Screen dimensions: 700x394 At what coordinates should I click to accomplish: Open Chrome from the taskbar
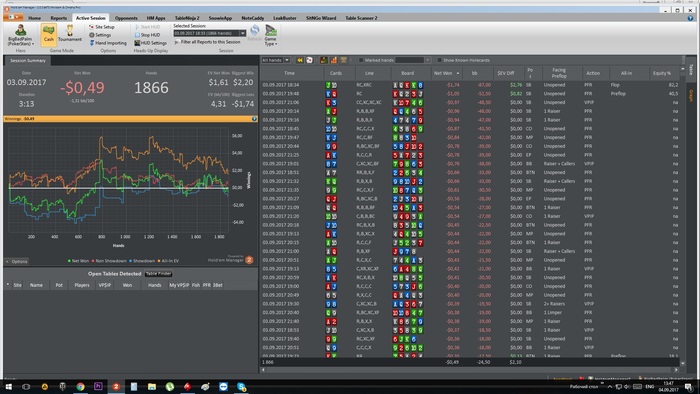80,386
